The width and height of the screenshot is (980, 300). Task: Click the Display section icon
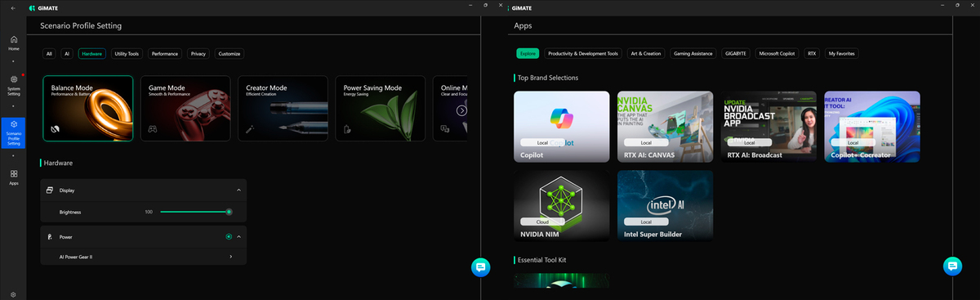click(x=50, y=190)
